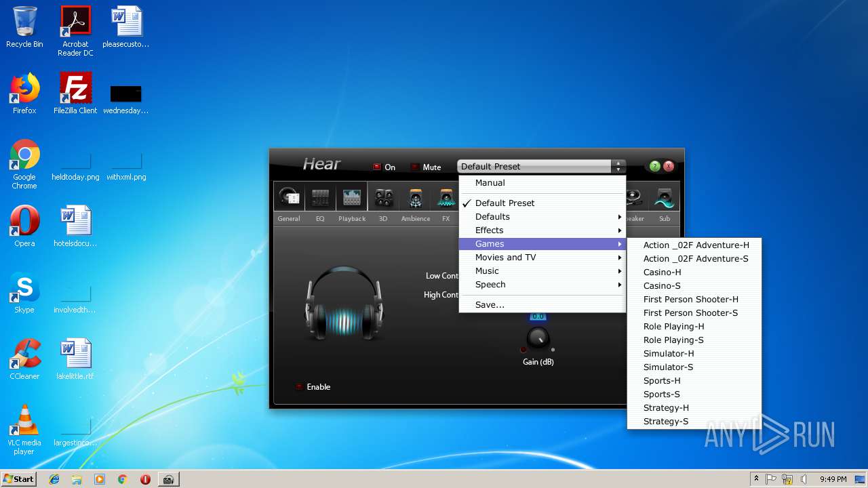Select Simulator-S preset
Image resolution: width=868 pixels, height=488 pixels.
point(694,367)
